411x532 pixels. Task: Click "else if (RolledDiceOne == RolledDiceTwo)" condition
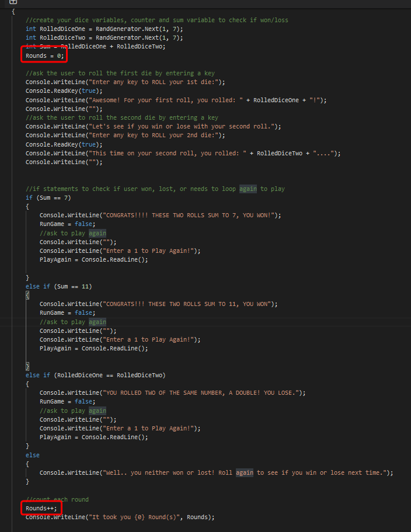point(96,375)
